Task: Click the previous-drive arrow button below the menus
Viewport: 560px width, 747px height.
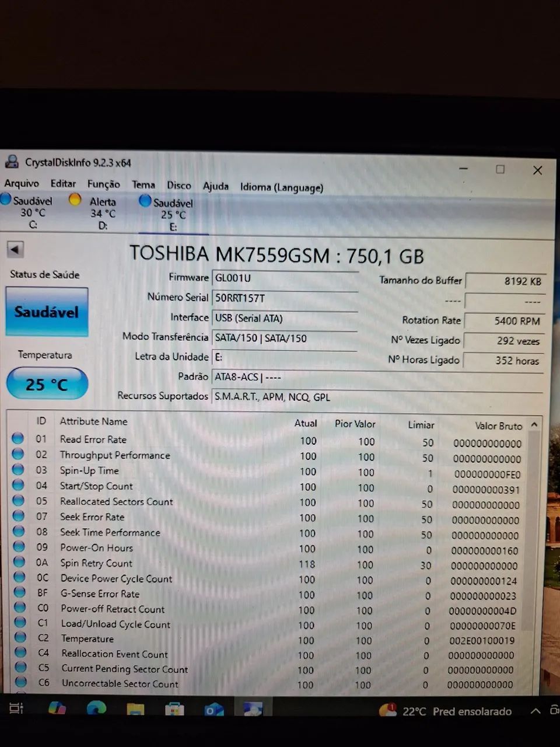Action: point(15,249)
